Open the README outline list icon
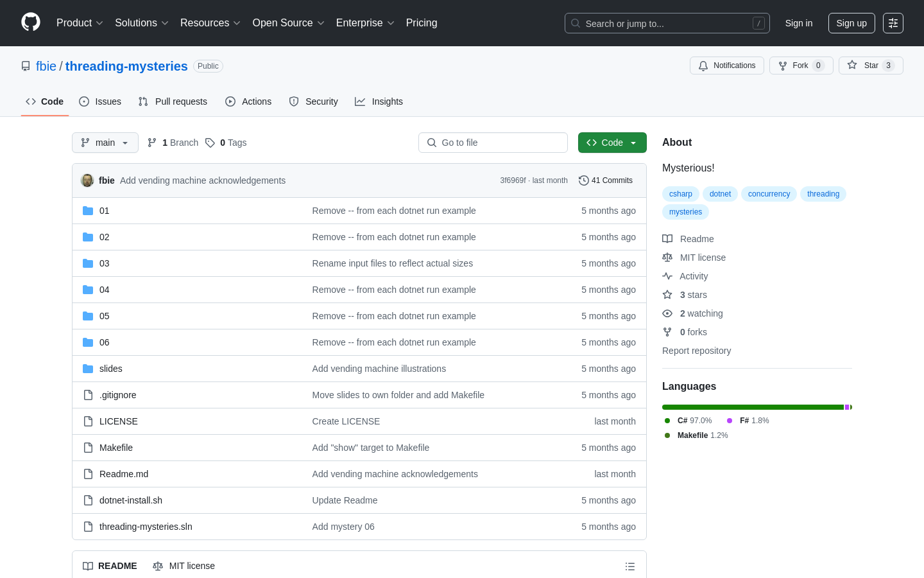Screen dimensions: 924x578 [630, 566]
